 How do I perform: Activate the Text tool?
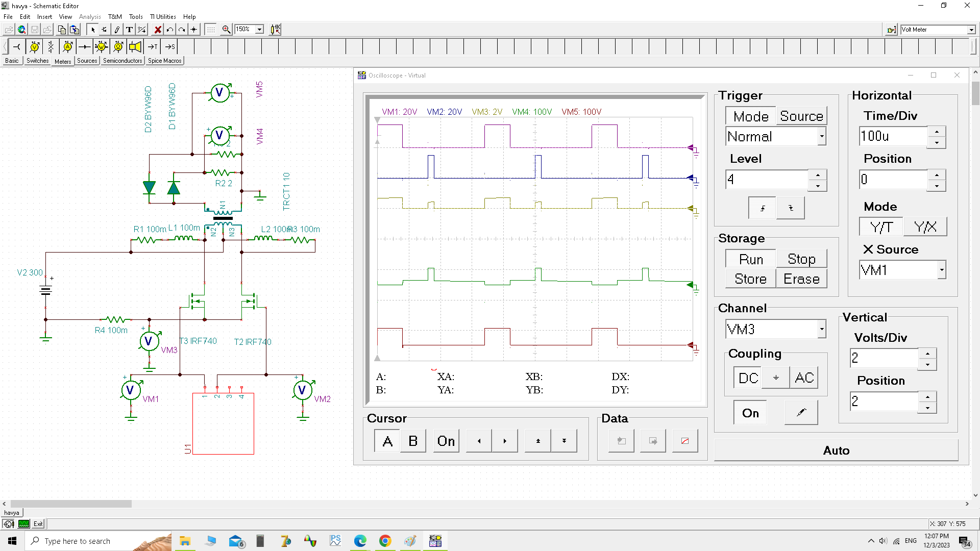click(130, 30)
